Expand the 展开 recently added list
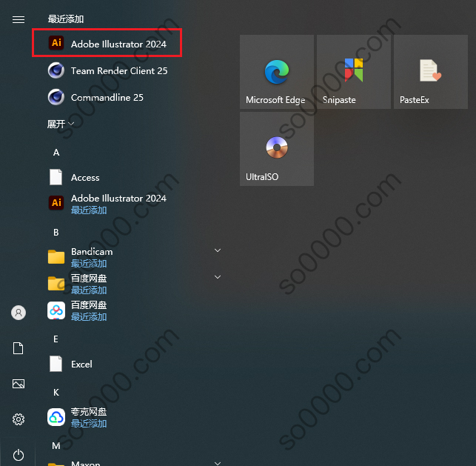This screenshot has height=466, width=476. click(61, 124)
